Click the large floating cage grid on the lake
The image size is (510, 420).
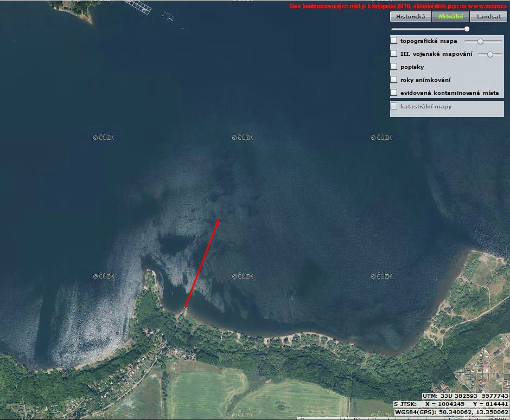pyautogui.click(x=139, y=7)
